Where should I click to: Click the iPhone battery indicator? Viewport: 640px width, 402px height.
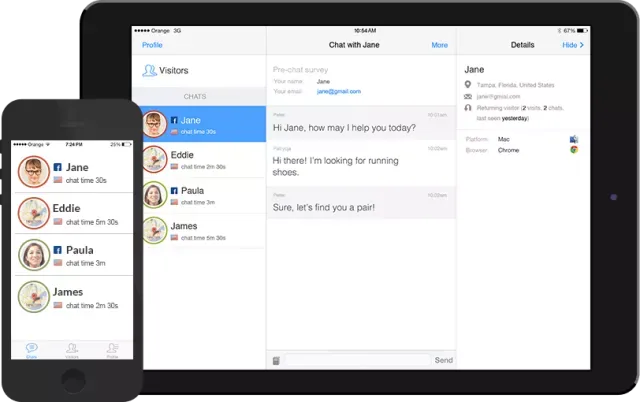[126, 144]
